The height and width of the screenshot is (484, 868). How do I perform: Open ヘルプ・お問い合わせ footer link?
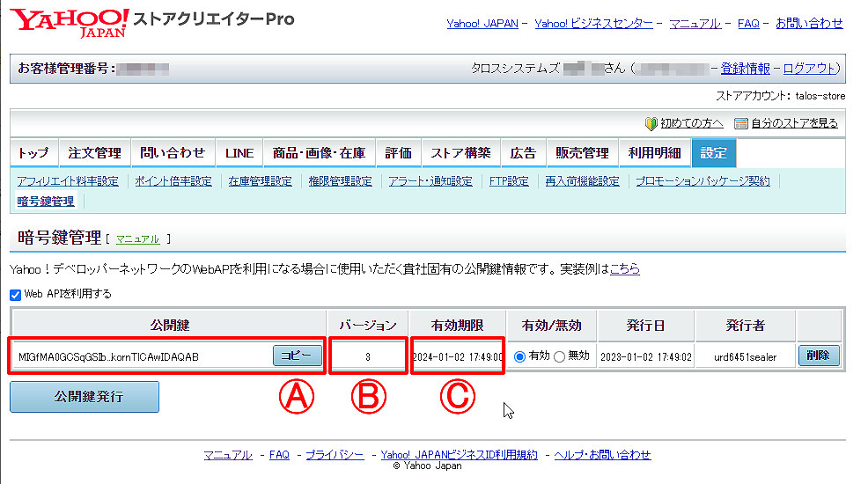point(602,455)
